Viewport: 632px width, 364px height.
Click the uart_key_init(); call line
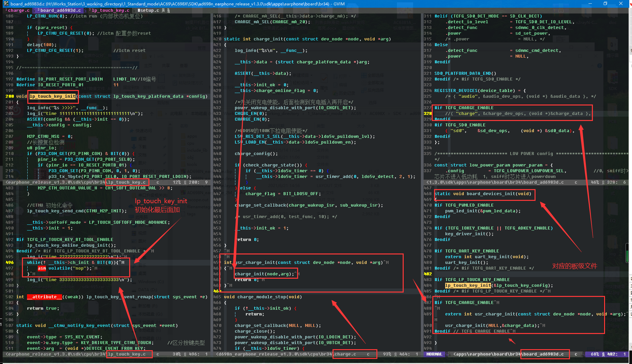(x=466, y=263)
